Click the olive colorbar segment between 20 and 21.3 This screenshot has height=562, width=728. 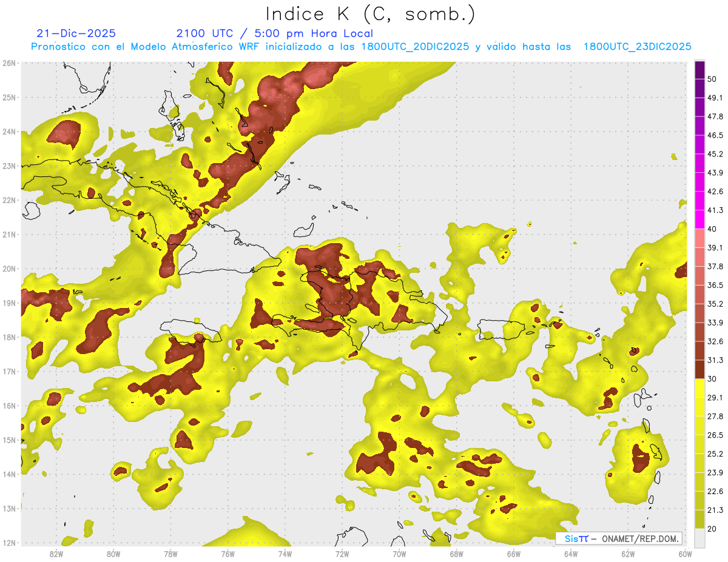pyautogui.click(x=699, y=519)
